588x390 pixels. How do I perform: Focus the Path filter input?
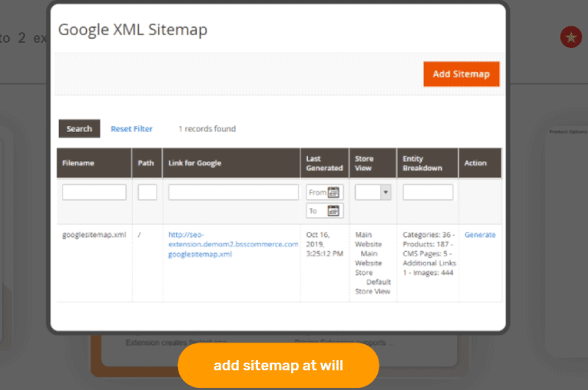(x=148, y=192)
